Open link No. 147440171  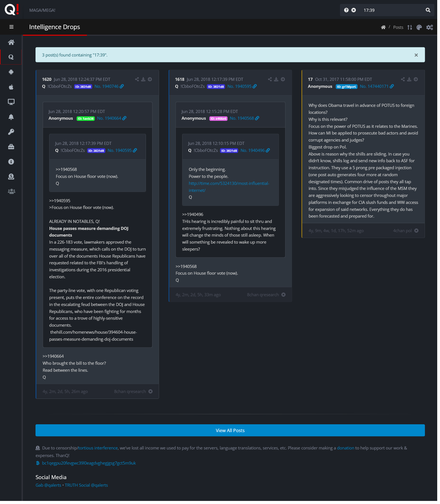[377, 86]
